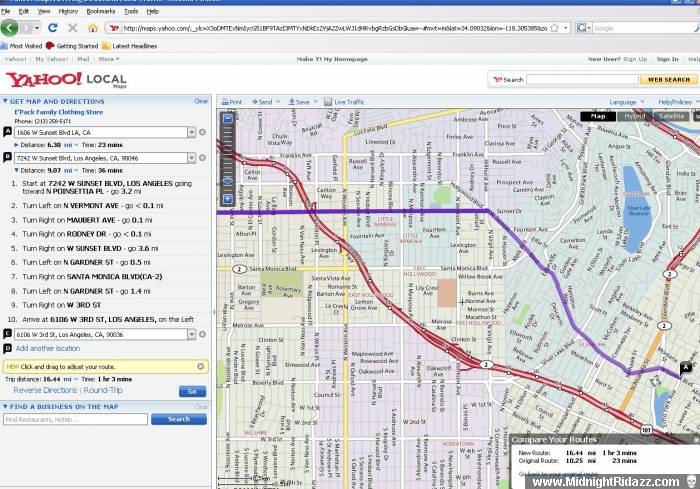The width and height of the screenshot is (700, 489).
Task: Open the History menu
Action: click(x=68, y=11)
